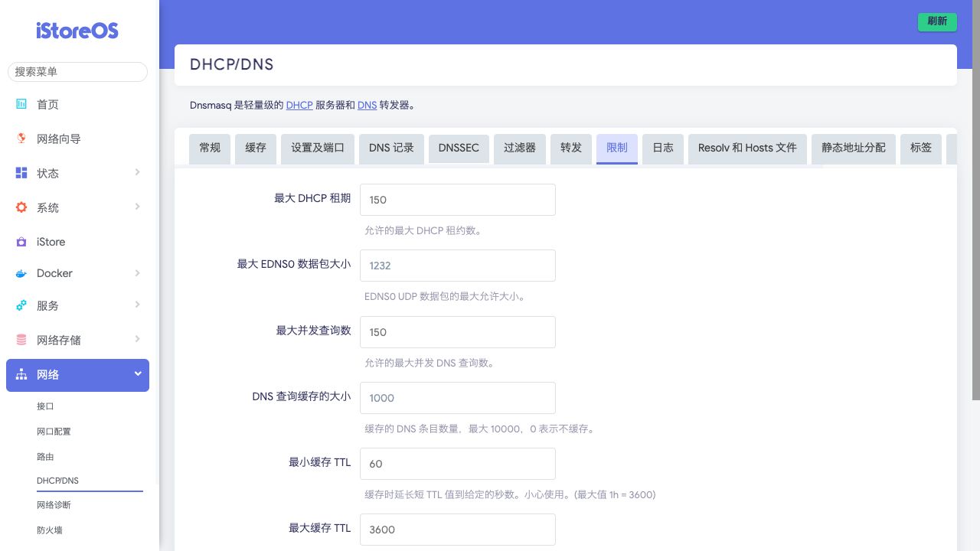Image resolution: width=980 pixels, height=551 pixels.
Task: Select the 接口 sidebar entry
Action: [x=45, y=406]
